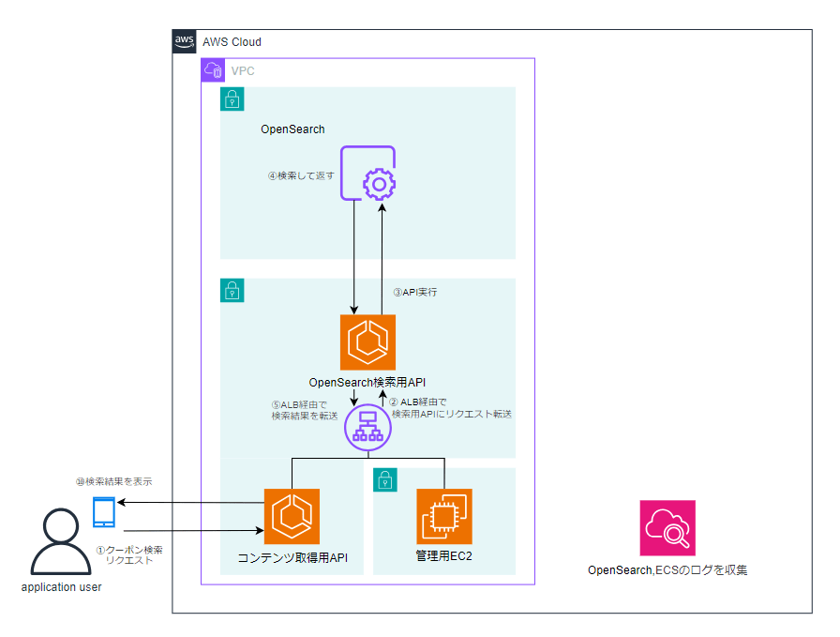The width and height of the screenshot is (840, 637).
Task: Select the ECS icon for コンテンツ取得用API
Action: (x=292, y=516)
